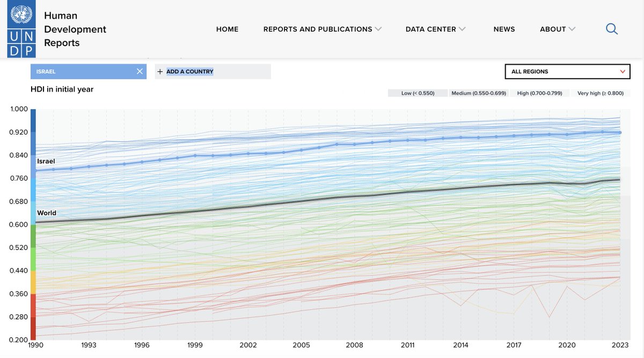Click the 2005 label on the year axis
This screenshot has height=358, width=644.
click(x=301, y=345)
